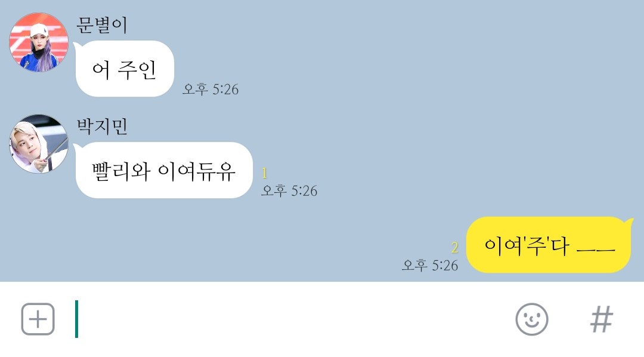644x357 pixels.
Task: Tap the unread count 2 indicator
Action: click(454, 247)
